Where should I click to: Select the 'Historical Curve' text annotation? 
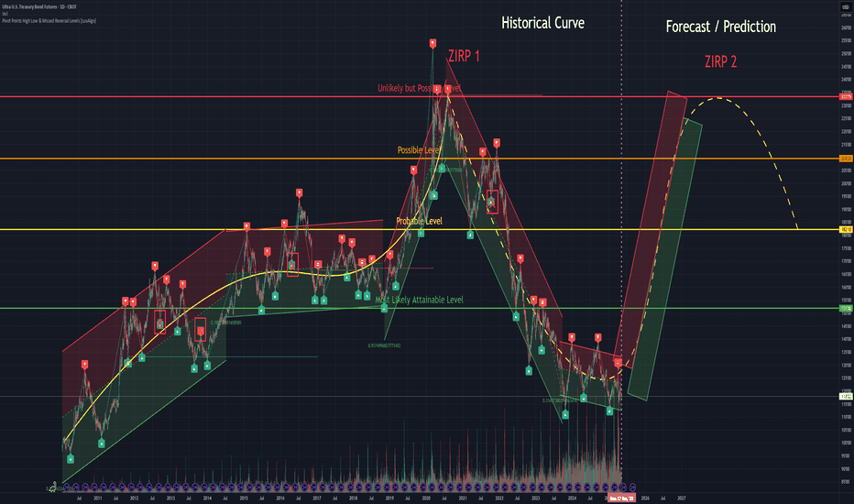pos(542,23)
